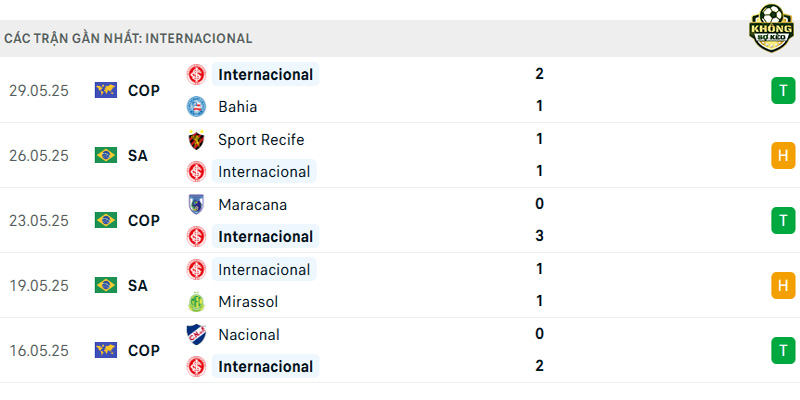Click the Bahia club crest icon
800x400 pixels.
[x=196, y=107]
